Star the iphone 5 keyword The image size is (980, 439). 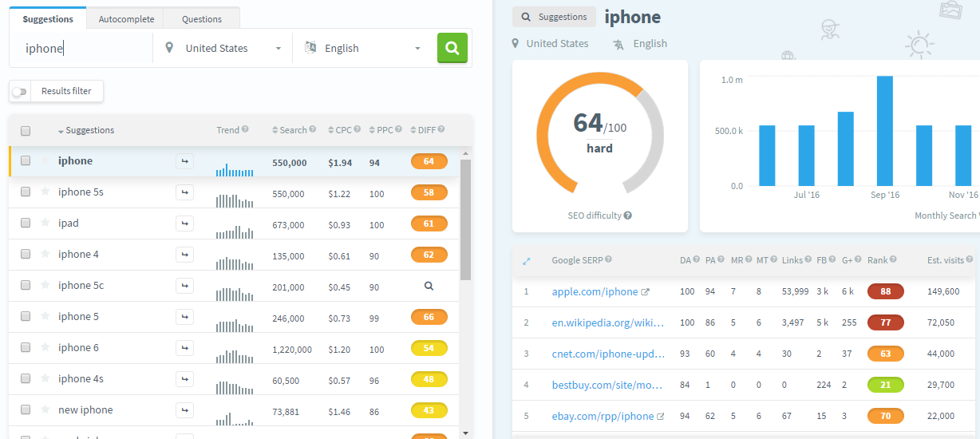[x=45, y=316]
